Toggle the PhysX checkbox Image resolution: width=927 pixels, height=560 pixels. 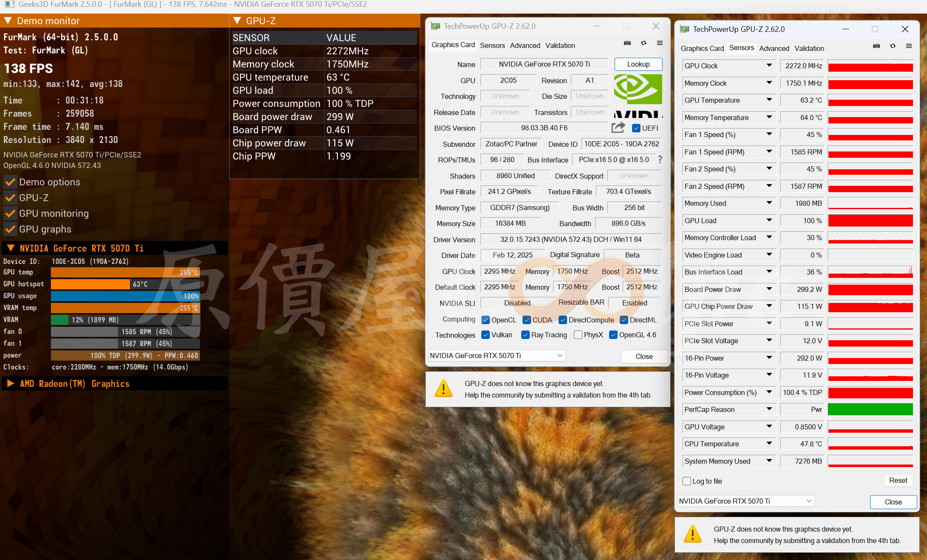coord(578,335)
